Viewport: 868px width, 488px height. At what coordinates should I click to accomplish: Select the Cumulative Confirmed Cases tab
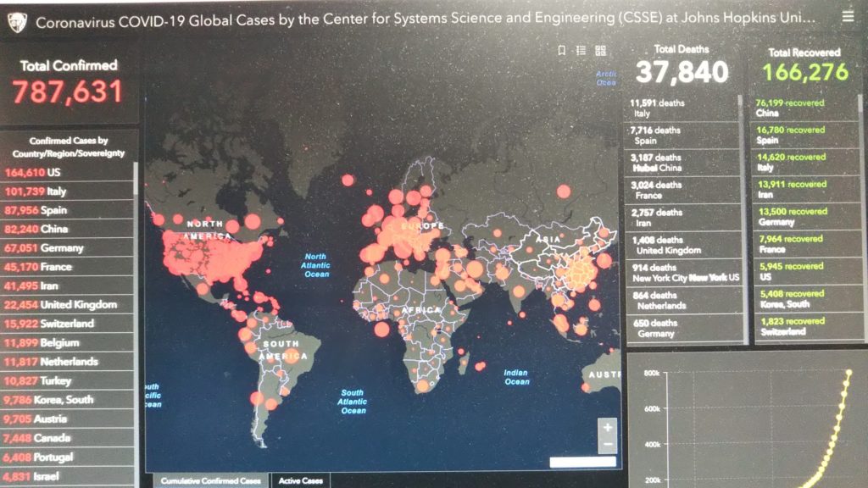tap(211, 480)
